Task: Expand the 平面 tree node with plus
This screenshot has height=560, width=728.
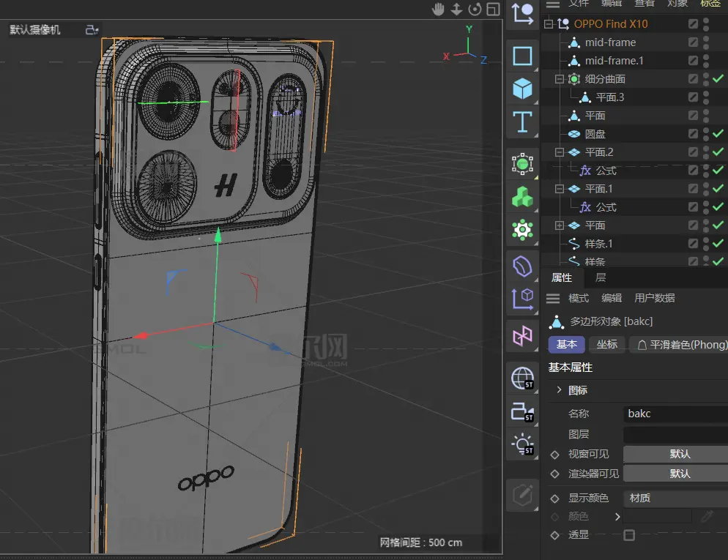Action: [x=560, y=225]
